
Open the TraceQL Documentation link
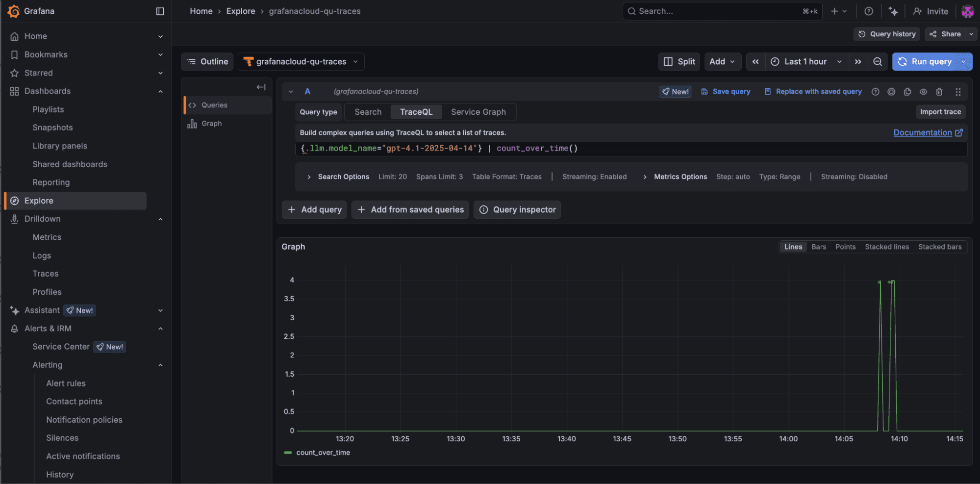tap(924, 132)
